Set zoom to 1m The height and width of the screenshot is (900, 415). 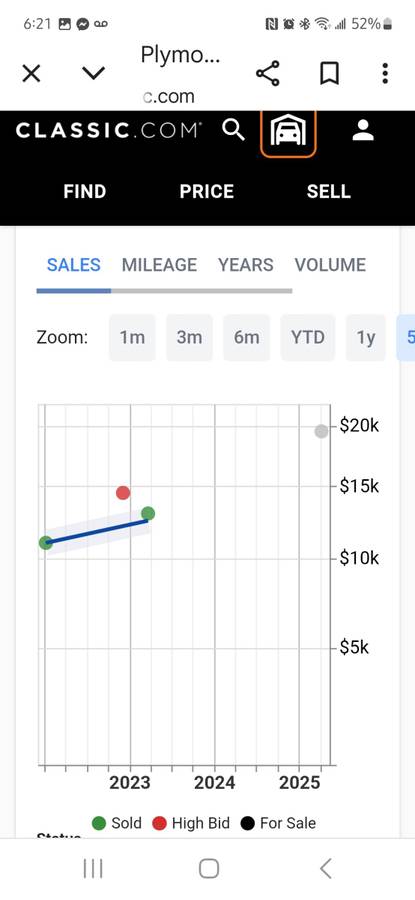pos(132,338)
